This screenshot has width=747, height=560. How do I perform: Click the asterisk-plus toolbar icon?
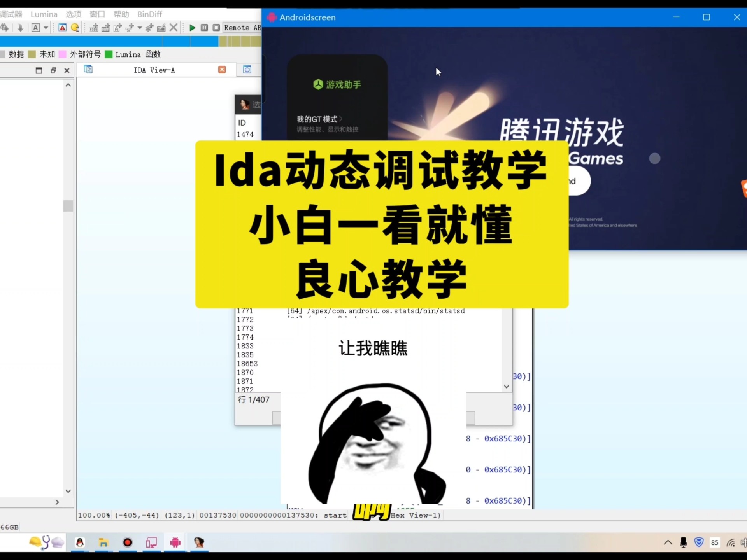click(x=149, y=28)
